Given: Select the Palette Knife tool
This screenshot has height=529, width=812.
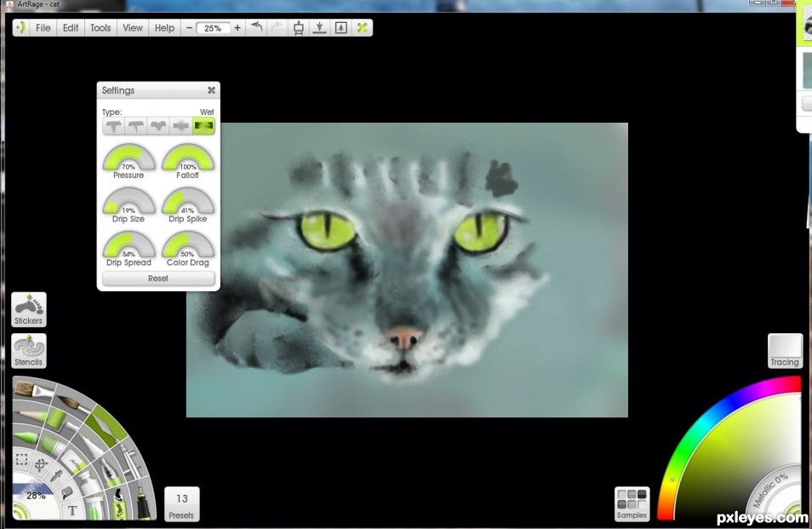Looking at the screenshot, I should [106, 426].
